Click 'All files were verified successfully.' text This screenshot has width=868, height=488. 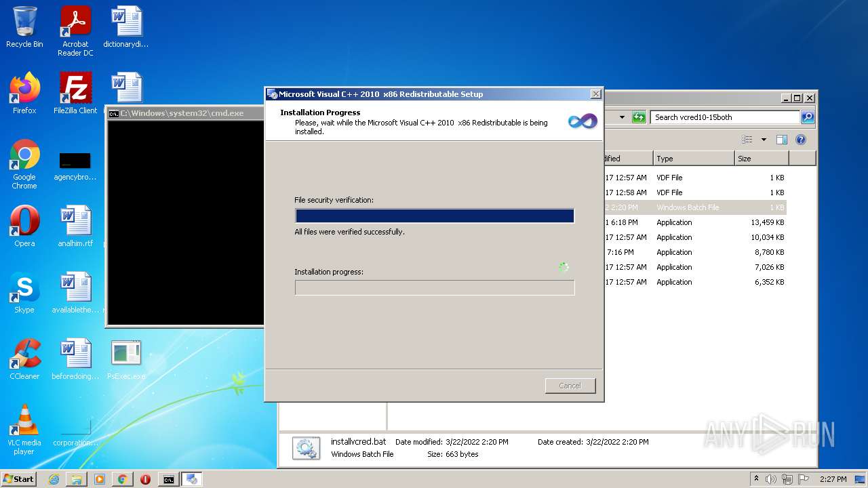pos(349,232)
